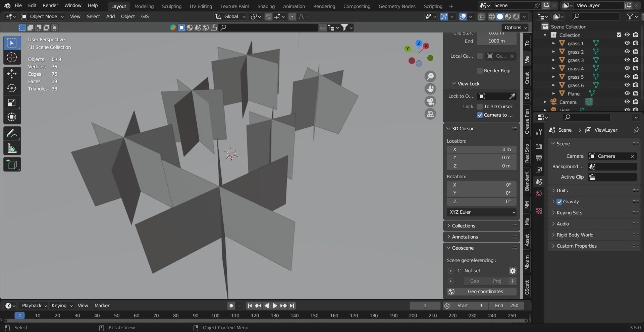Jump to the first frame

(x=250, y=306)
